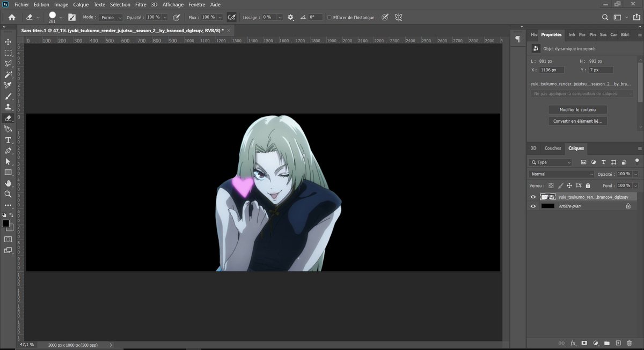Open the layer Fond percentage dropdown
Screen dimensions: 644x350
[636, 185]
